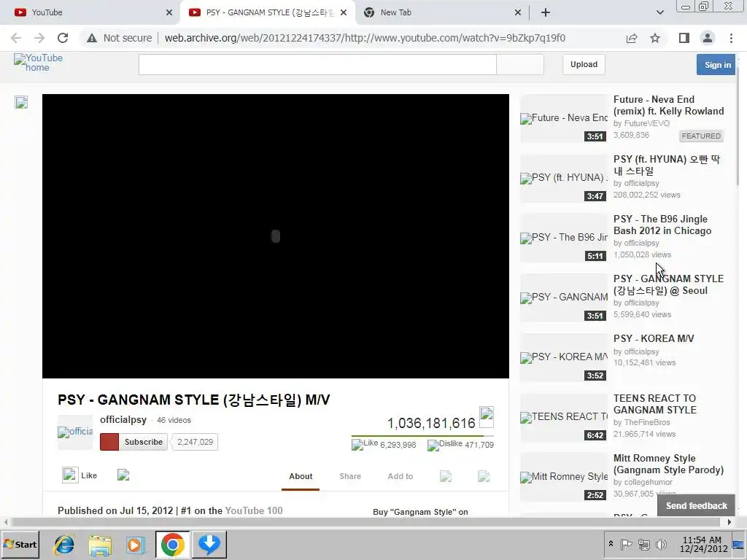Viewport: 747px width, 560px height.
Task: Click the YouTube 100 link
Action: [253, 510]
